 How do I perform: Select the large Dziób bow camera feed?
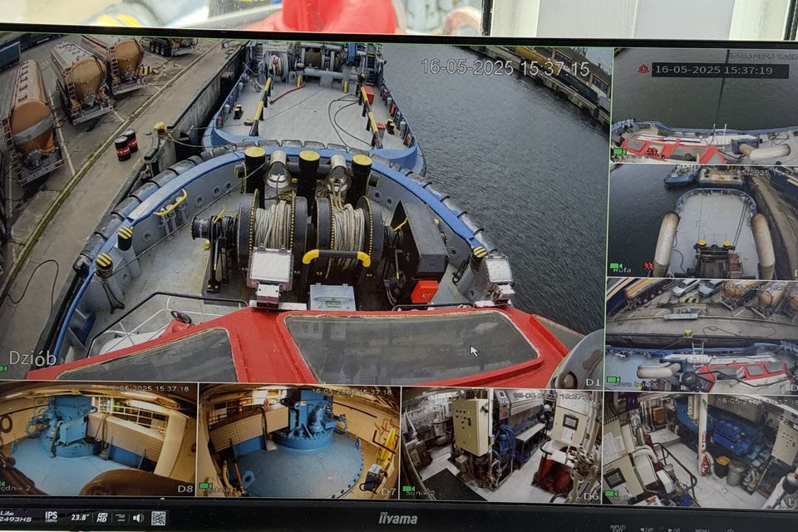pos(303,209)
